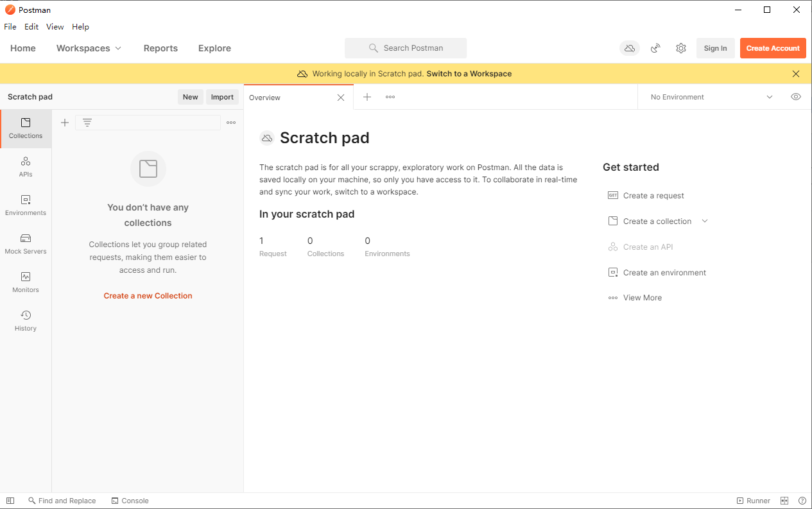This screenshot has width=812, height=509.
Task: Open the Environments sidebar section
Action: (x=26, y=205)
